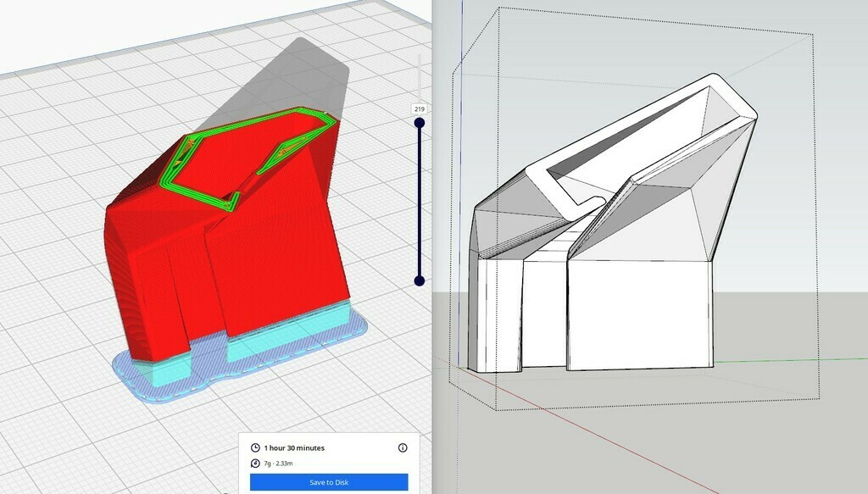The image size is (868, 494).
Task: Click the "7g · 2.33m" material usage text
Action: click(x=278, y=463)
